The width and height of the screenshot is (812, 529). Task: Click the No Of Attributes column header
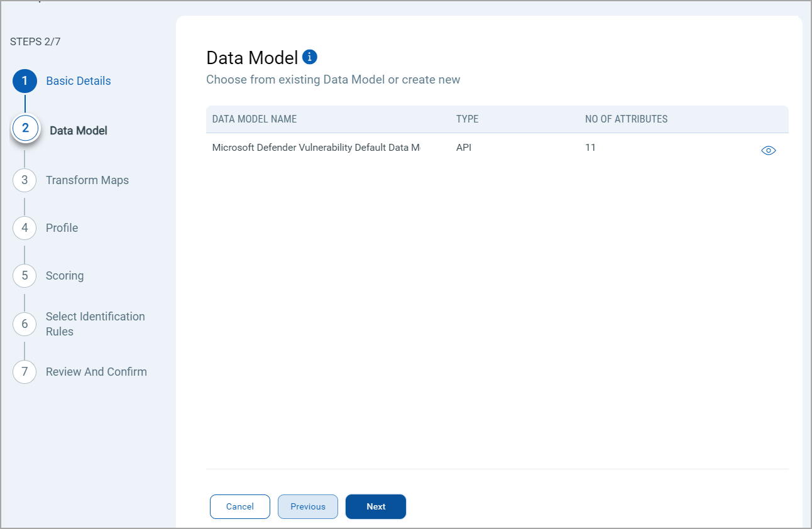[x=626, y=119]
